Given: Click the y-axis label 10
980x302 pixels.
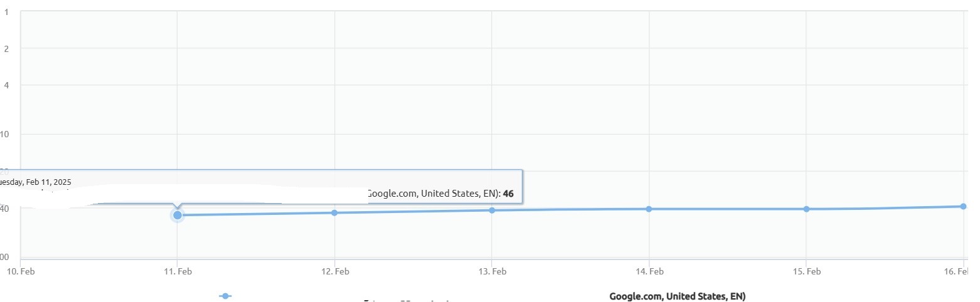Looking at the screenshot, I should click(x=5, y=134).
